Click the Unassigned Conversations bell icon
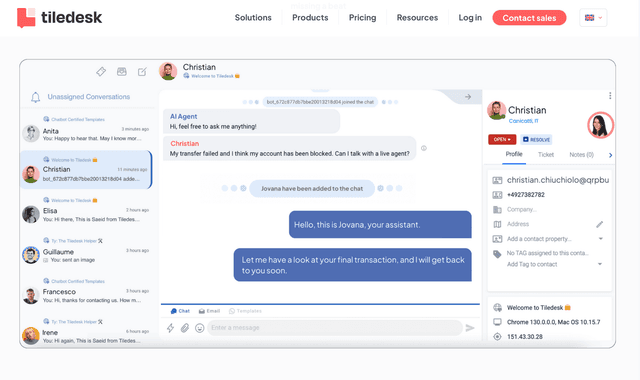This screenshot has height=380, width=640. click(x=36, y=97)
